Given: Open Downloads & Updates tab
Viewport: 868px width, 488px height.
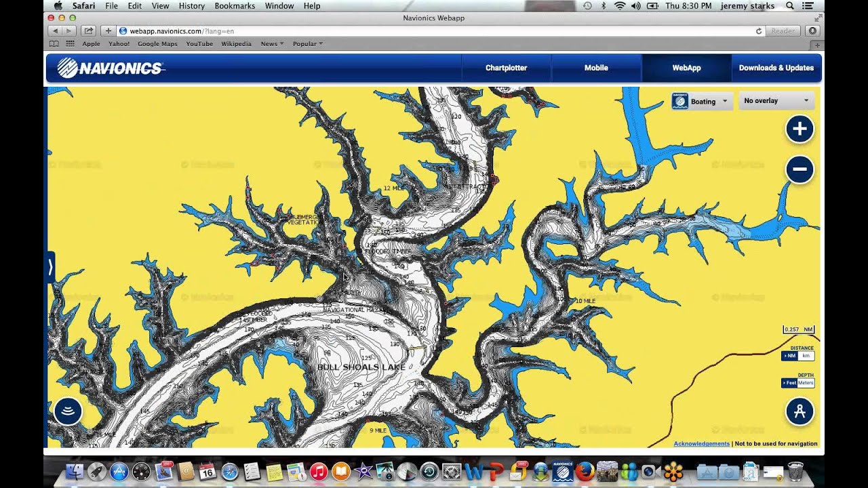Looking at the screenshot, I should click(776, 68).
